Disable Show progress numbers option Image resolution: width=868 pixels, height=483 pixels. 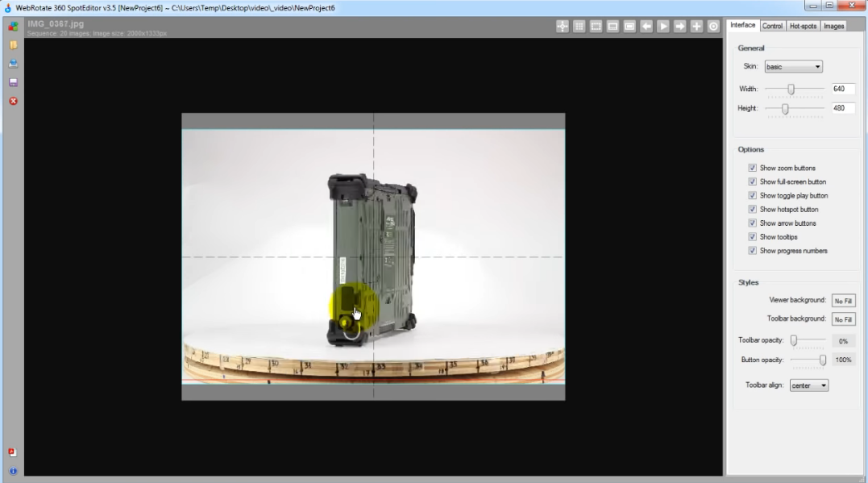(752, 250)
